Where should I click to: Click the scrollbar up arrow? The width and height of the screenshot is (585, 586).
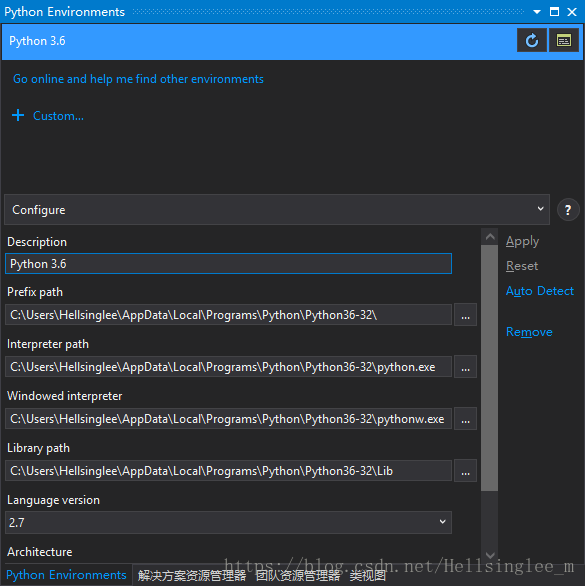pos(490,237)
